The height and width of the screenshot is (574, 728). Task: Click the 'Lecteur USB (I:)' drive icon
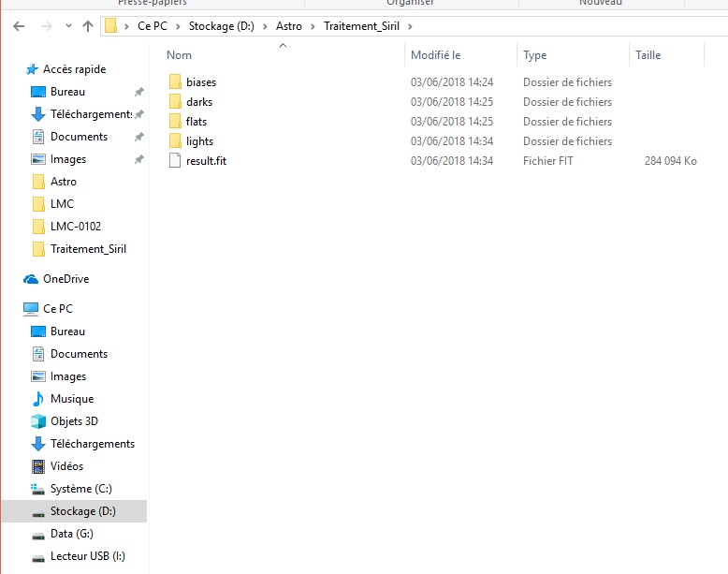38,558
